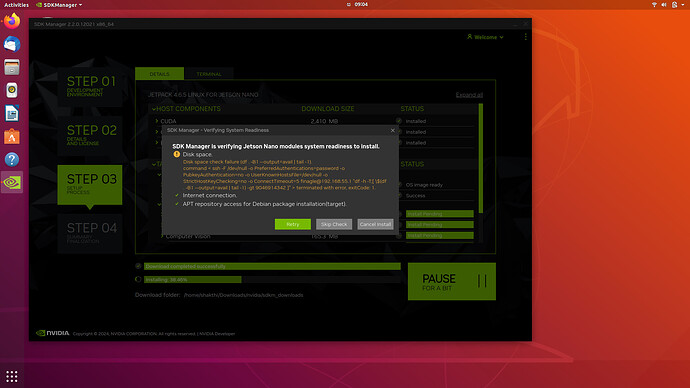Switch to the DETAILS tab
The width and height of the screenshot is (690, 388).
(x=159, y=74)
